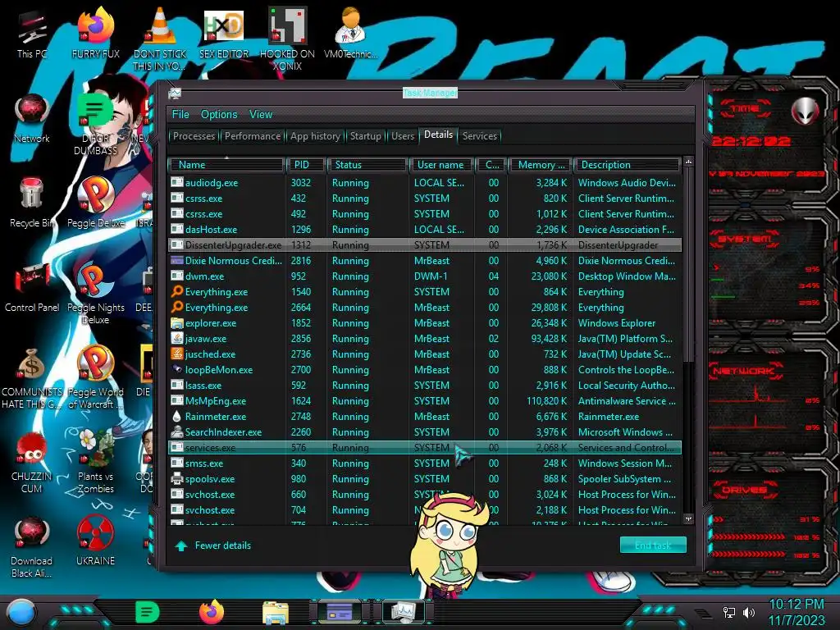Select the dwm.exe process row
This screenshot has width=840, height=630.
tap(426, 276)
